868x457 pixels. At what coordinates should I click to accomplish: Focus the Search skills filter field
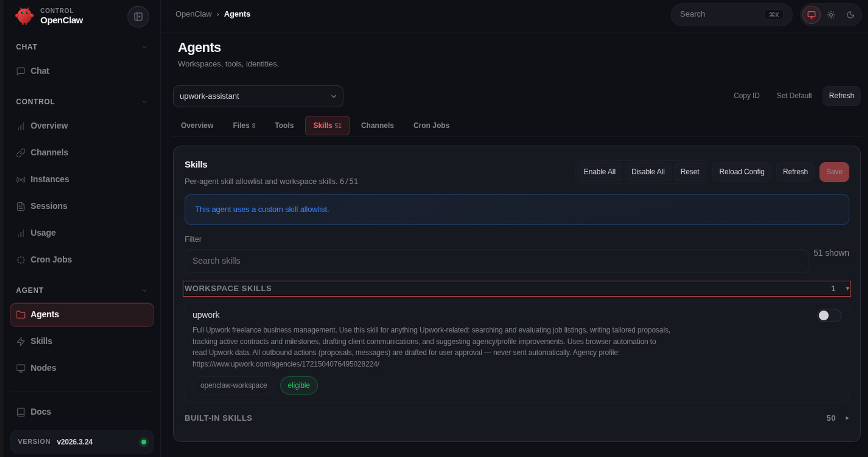pyautogui.click(x=496, y=261)
